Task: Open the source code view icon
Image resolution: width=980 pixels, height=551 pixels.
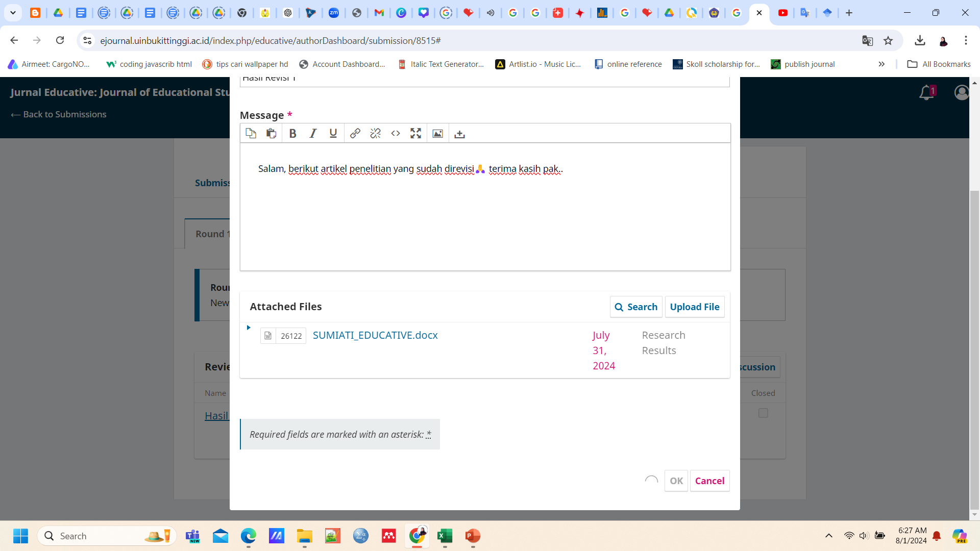Action: [x=396, y=134]
